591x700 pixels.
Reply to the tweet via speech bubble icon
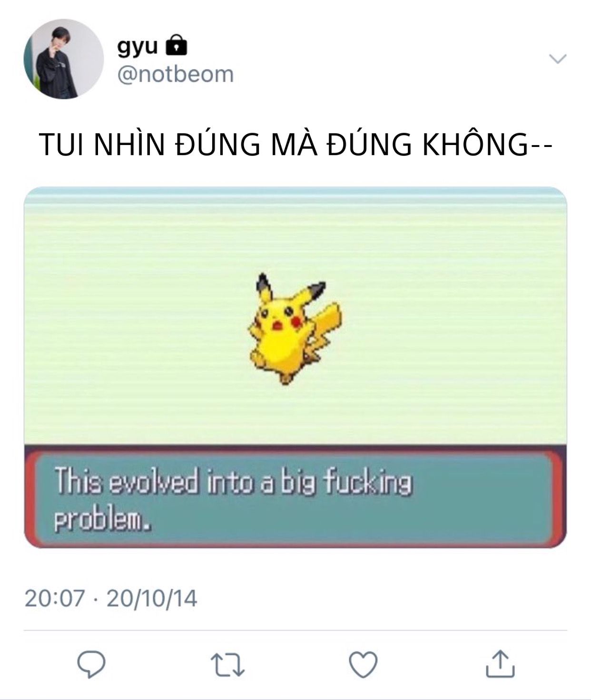91,664
